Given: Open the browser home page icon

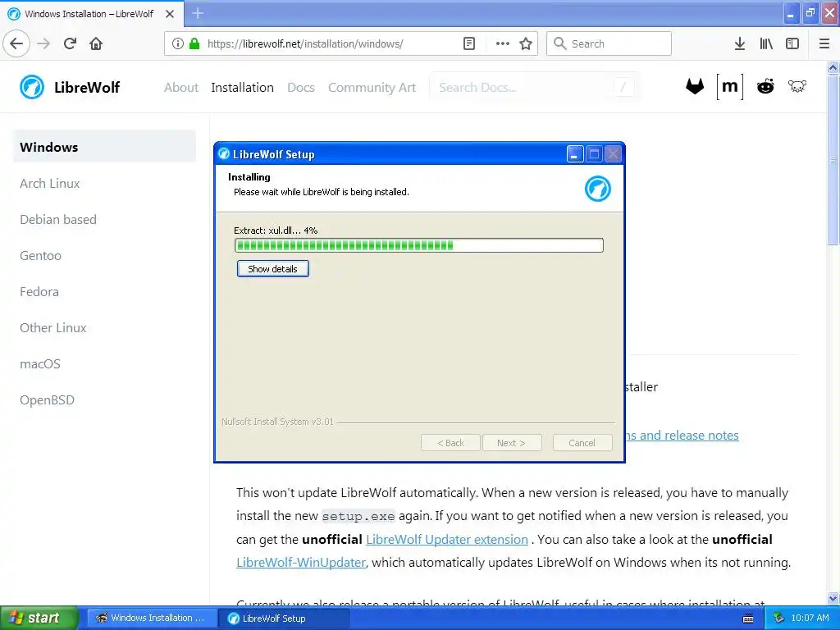Looking at the screenshot, I should [96, 43].
